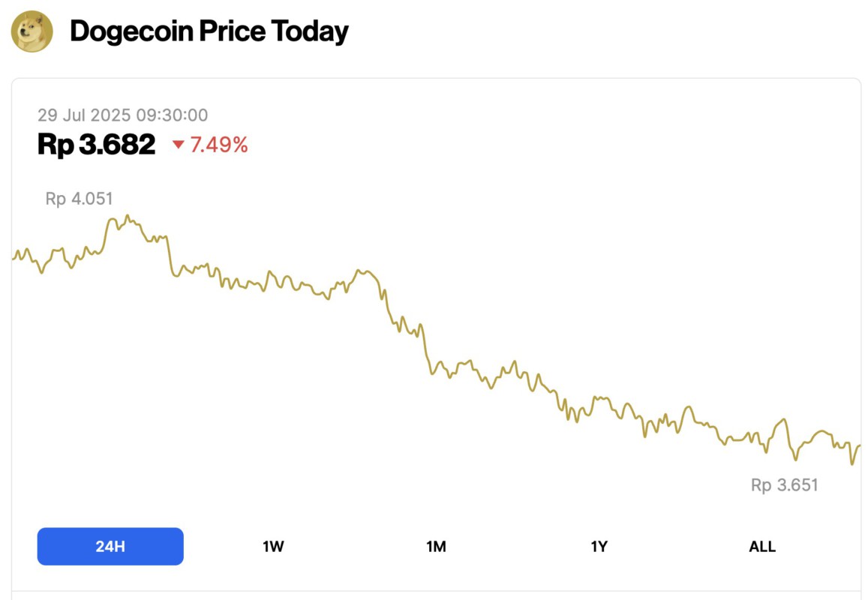This screenshot has width=868, height=600.
Task: Click the Dogecoin Price Today heading
Action: coord(209,31)
